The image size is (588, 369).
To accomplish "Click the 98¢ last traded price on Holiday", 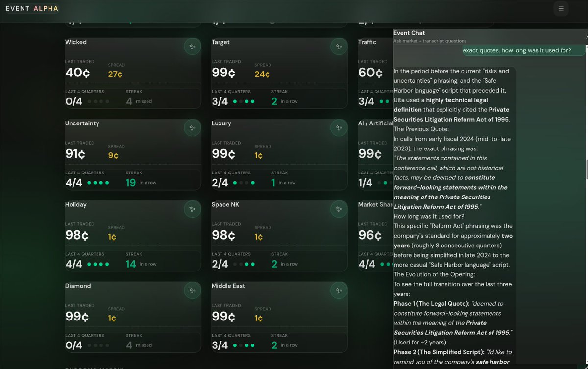I will (x=77, y=236).
